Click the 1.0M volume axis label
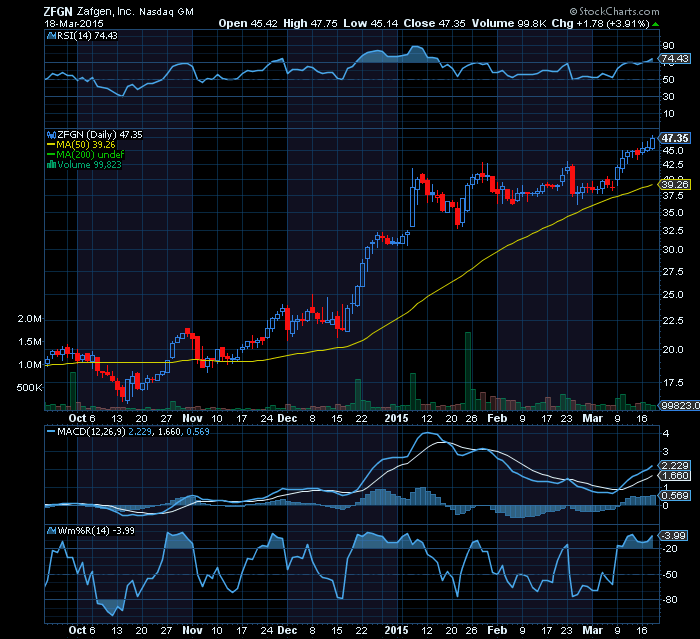This screenshot has width=700, height=639. (x=29, y=365)
